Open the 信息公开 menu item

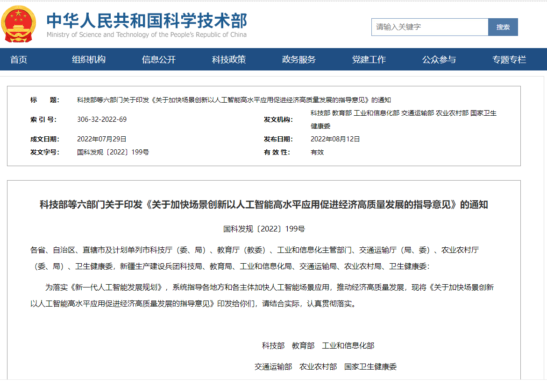pyautogui.click(x=159, y=60)
